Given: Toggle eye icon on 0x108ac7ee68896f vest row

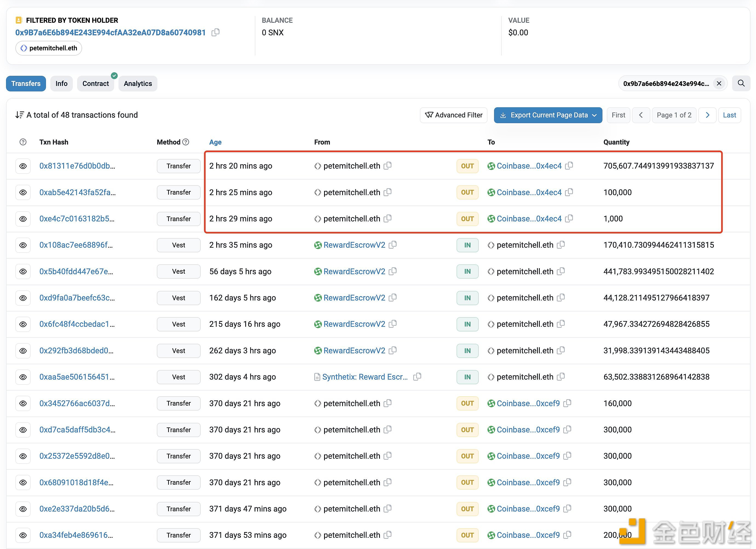Looking at the screenshot, I should 22,245.
